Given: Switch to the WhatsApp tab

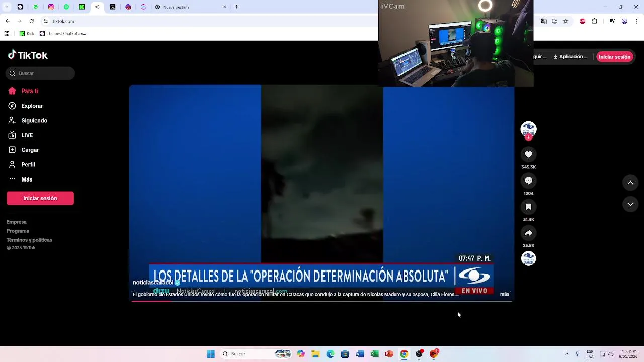Looking at the screenshot, I should coord(35,7).
